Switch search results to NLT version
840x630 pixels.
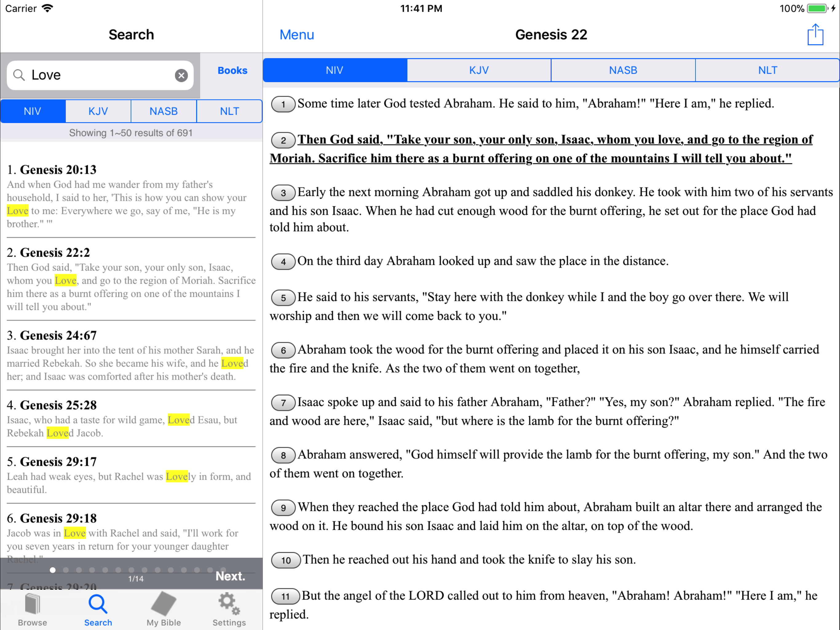pyautogui.click(x=229, y=111)
